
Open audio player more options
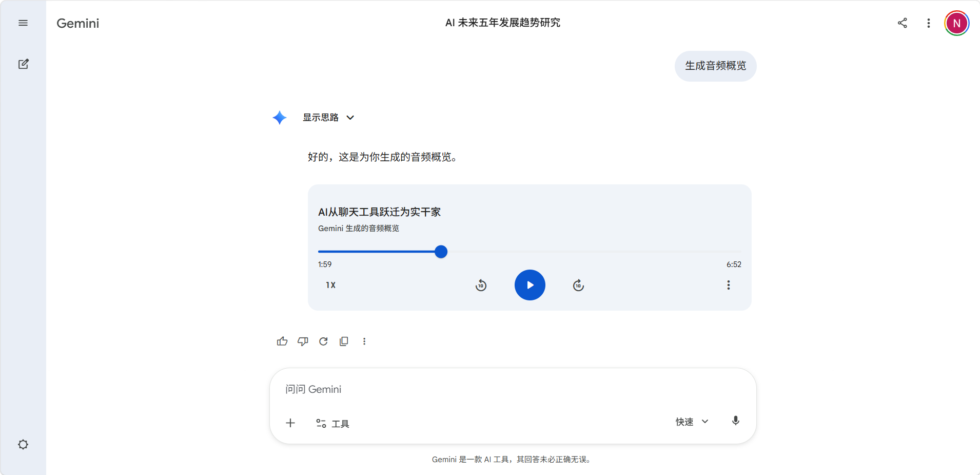tap(729, 285)
